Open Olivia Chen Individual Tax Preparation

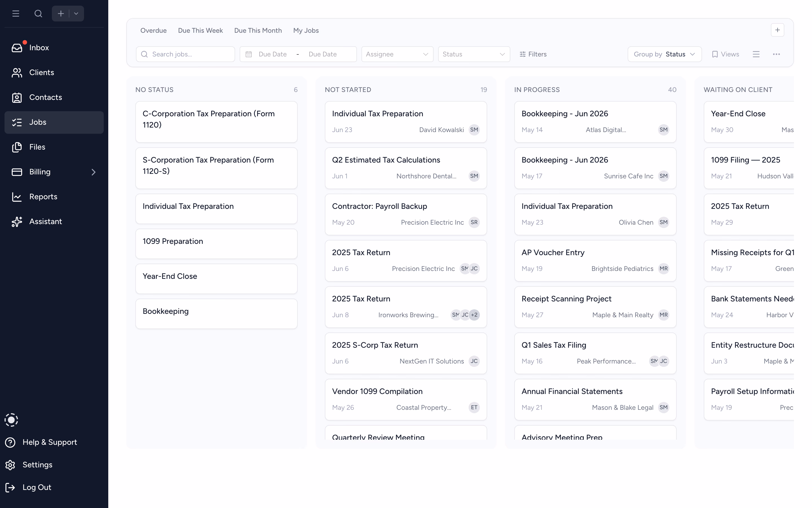(x=595, y=215)
